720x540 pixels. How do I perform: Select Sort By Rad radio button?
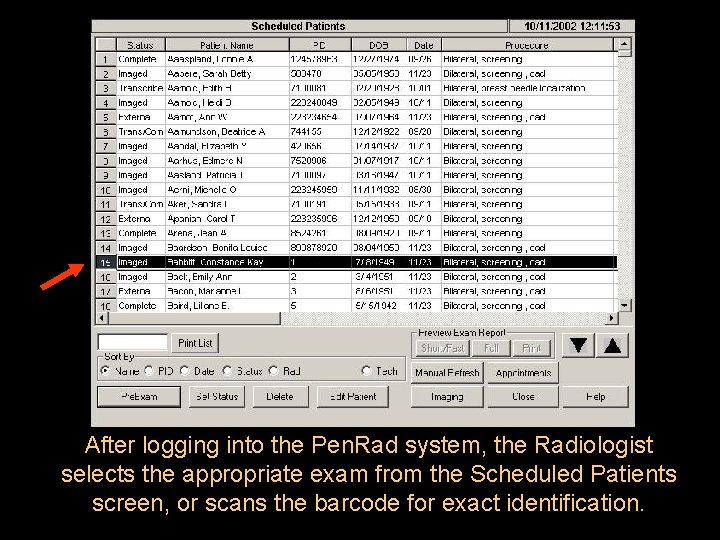tap(273, 371)
